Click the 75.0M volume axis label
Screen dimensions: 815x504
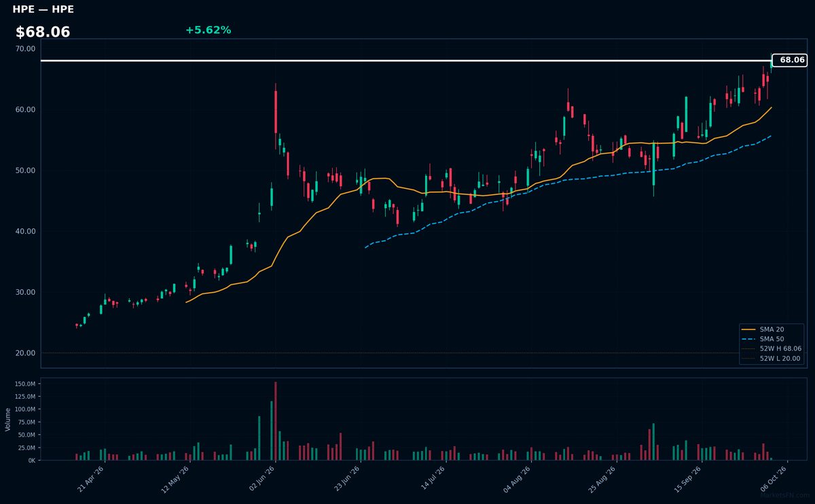pos(26,422)
